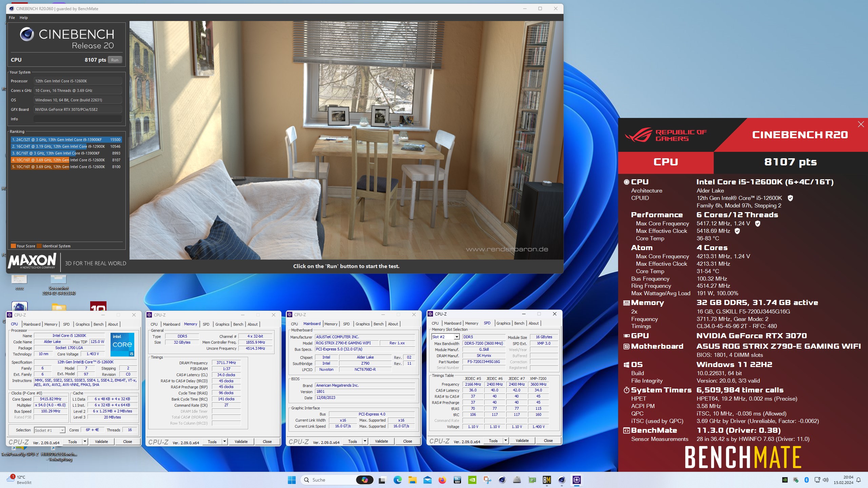Click the BIOS Version 1801 field
The image size is (868, 488).
click(365, 391)
